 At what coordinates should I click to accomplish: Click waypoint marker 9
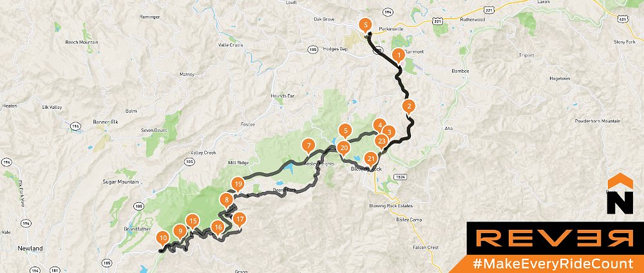[x=180, y=232]
